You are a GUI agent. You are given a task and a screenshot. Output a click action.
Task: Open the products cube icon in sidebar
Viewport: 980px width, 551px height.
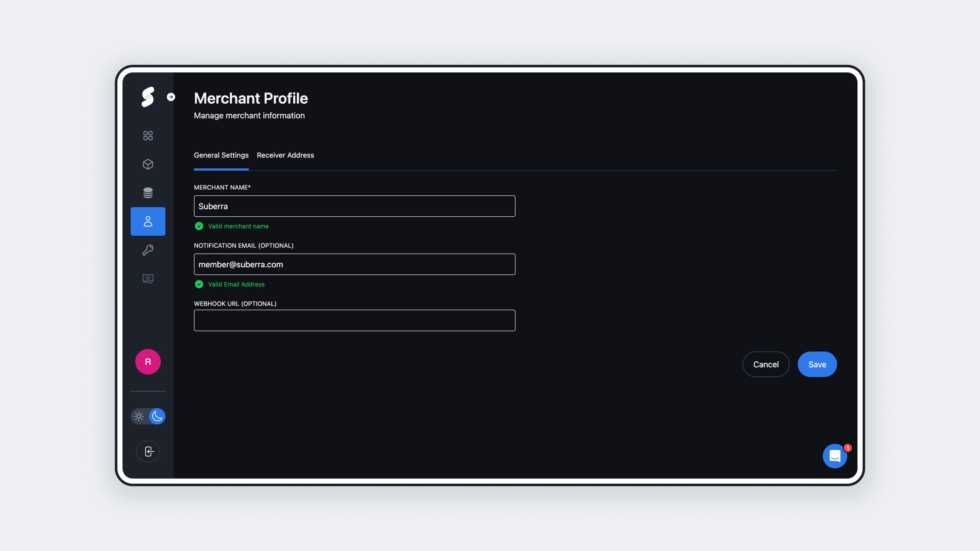point(148,164)
